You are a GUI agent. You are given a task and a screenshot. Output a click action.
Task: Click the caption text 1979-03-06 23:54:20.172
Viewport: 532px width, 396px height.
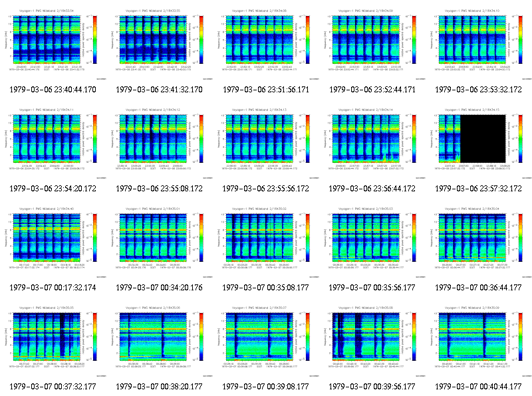tap(53, 189)
